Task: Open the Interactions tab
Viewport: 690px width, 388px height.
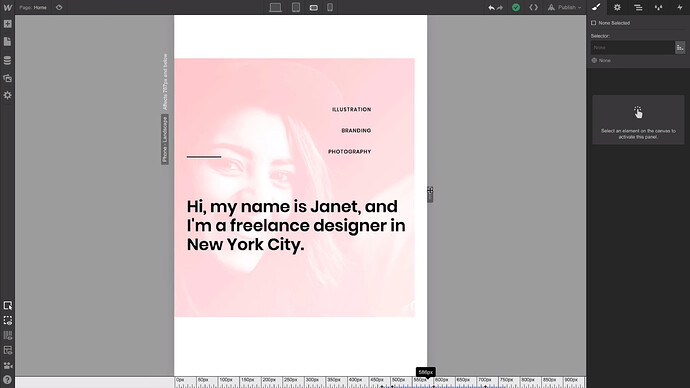Action: [679, 7]
